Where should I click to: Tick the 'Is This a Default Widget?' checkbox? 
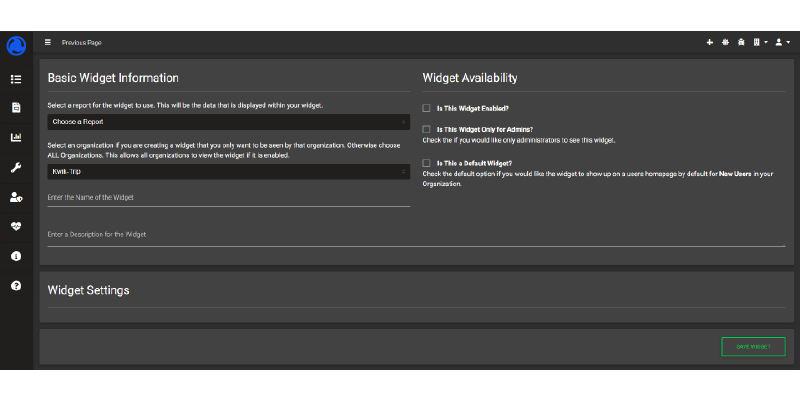click(x=427, y=163)
